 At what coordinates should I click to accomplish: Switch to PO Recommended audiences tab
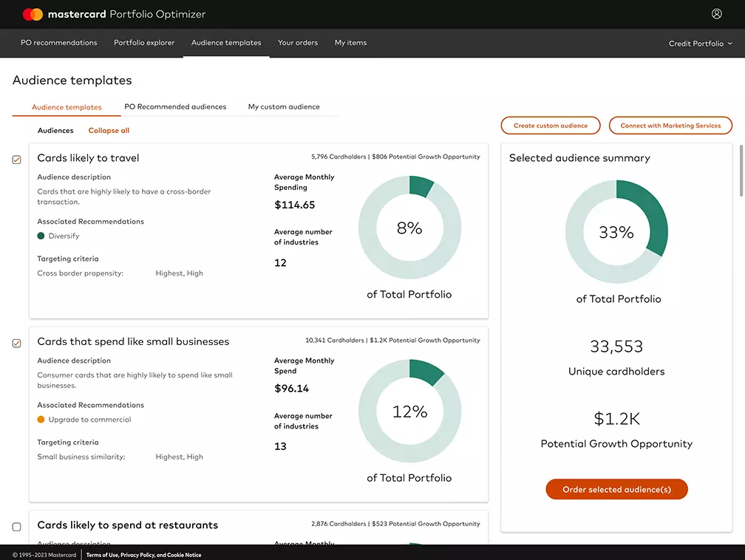175,106
